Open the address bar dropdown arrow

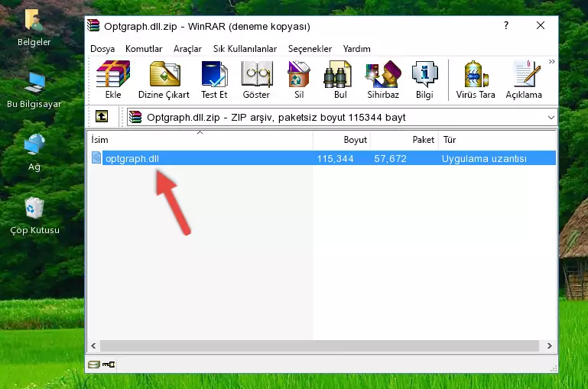551,117
